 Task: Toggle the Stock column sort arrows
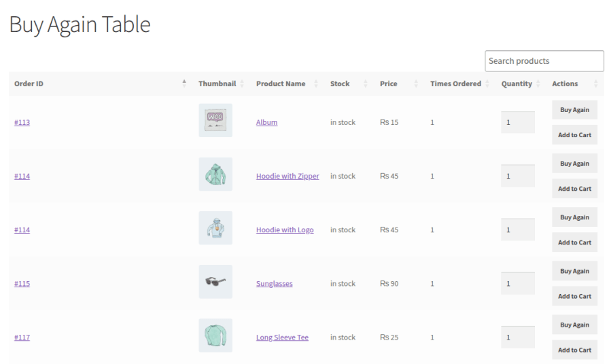click(x=365, y=84)
